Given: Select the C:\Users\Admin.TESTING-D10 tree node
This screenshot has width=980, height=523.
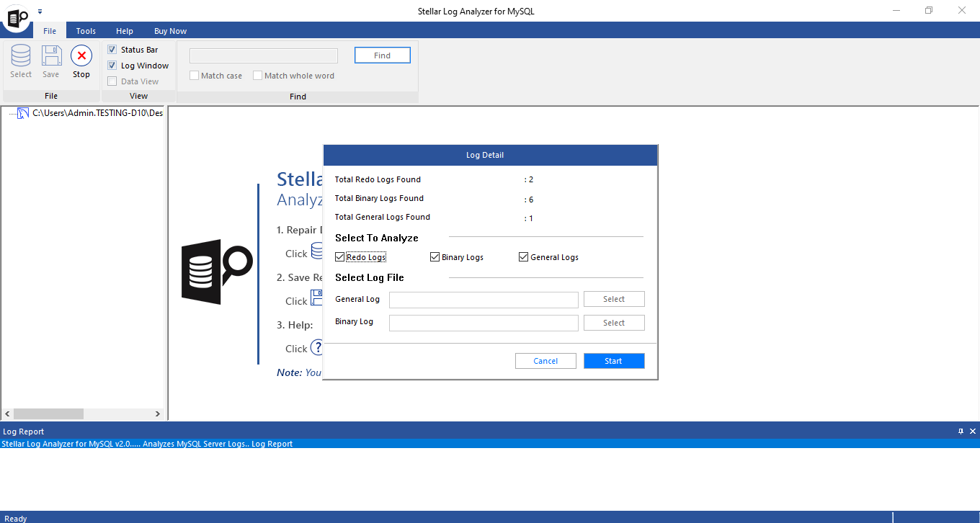Looking at the screenshot, I should pyautogui.click(x=97, y=113).
